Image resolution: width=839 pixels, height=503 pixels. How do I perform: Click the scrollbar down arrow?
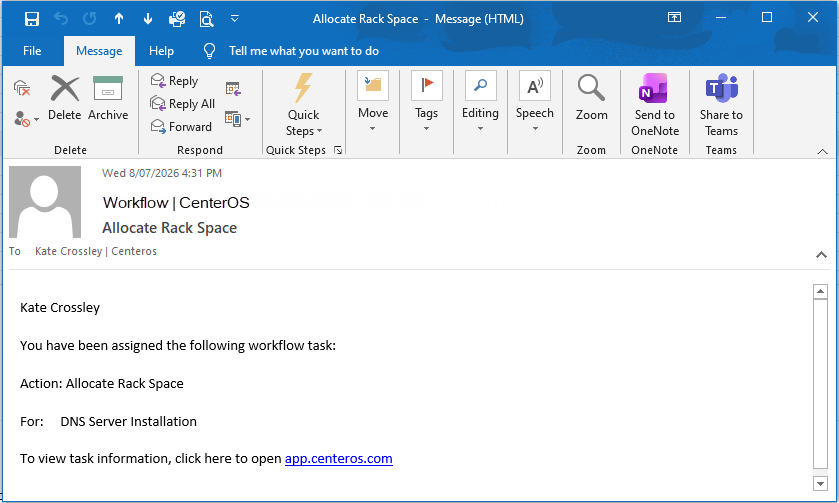click(x=820, y=483)
